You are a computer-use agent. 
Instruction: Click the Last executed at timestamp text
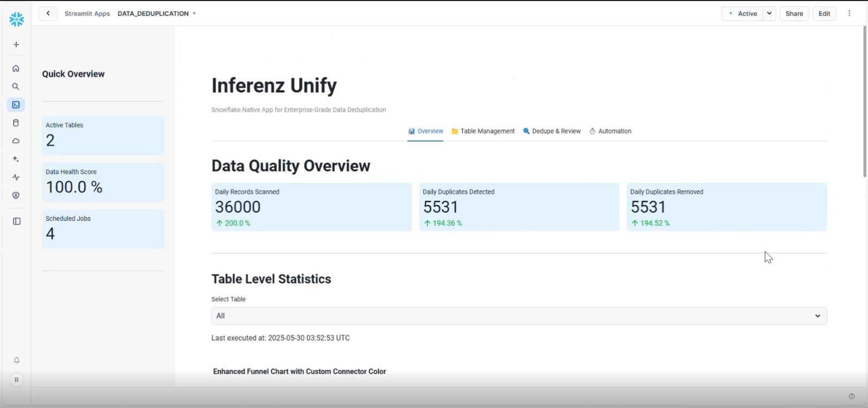pos(280,338)
